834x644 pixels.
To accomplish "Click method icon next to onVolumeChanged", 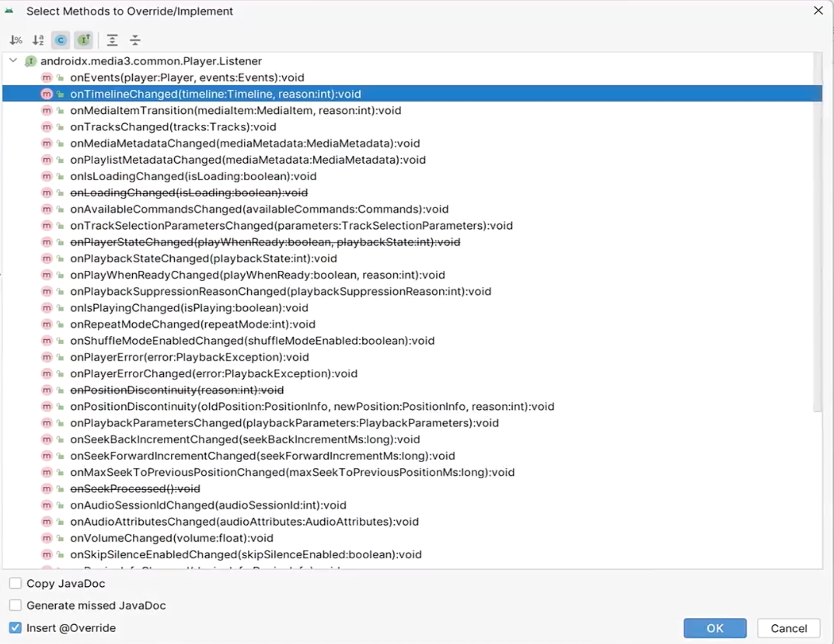I will [46, 538].
